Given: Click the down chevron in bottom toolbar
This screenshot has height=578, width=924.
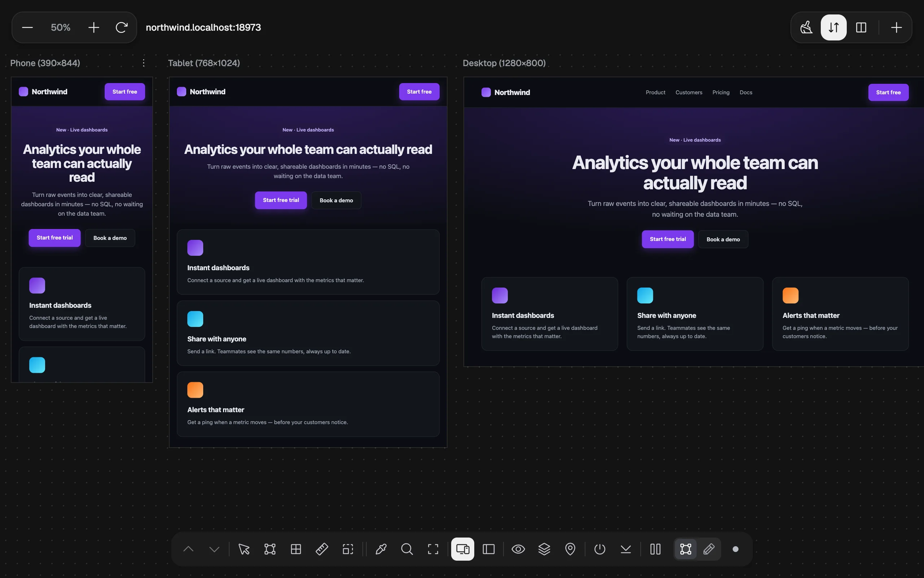Looking at the screenshot, I should (x=214, y=549).
